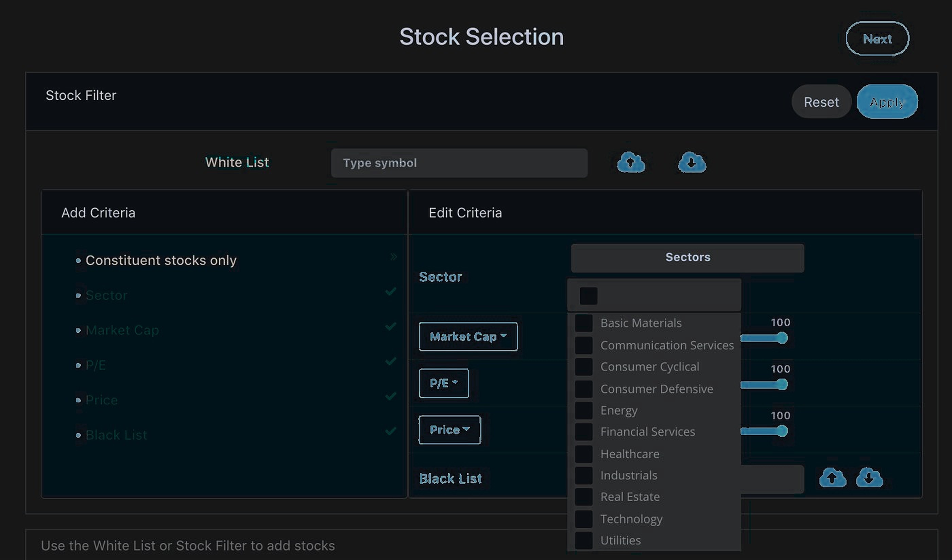
Task: Apply the stock filter
Action: pyautogui.click(x=887, y=102)
